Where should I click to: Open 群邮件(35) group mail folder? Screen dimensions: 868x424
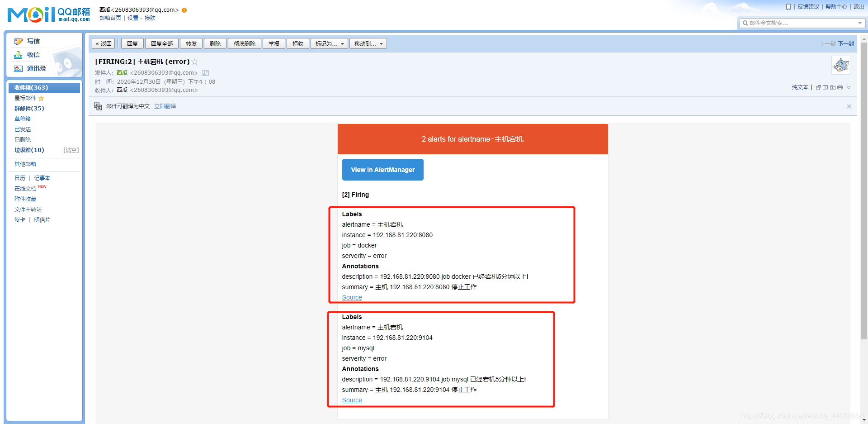(29, 109)
